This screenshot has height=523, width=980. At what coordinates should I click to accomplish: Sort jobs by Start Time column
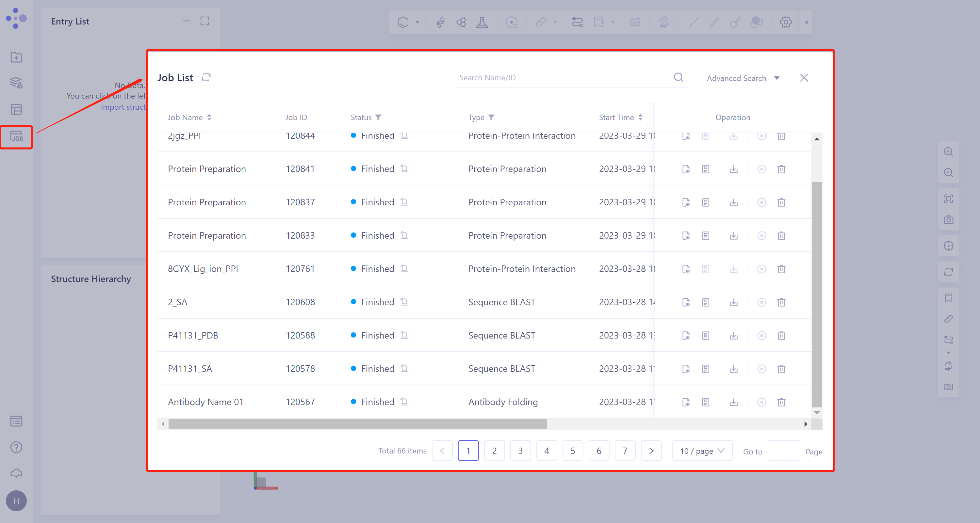tap(641, 118)
